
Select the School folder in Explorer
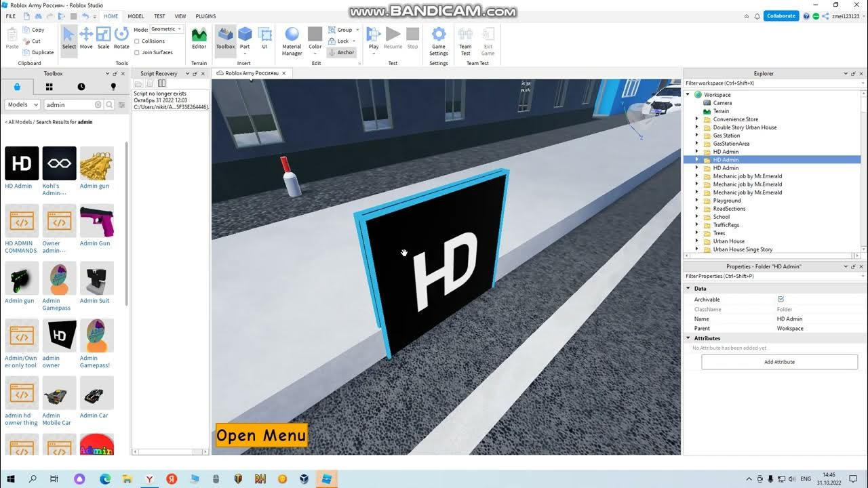coord(721,217)
